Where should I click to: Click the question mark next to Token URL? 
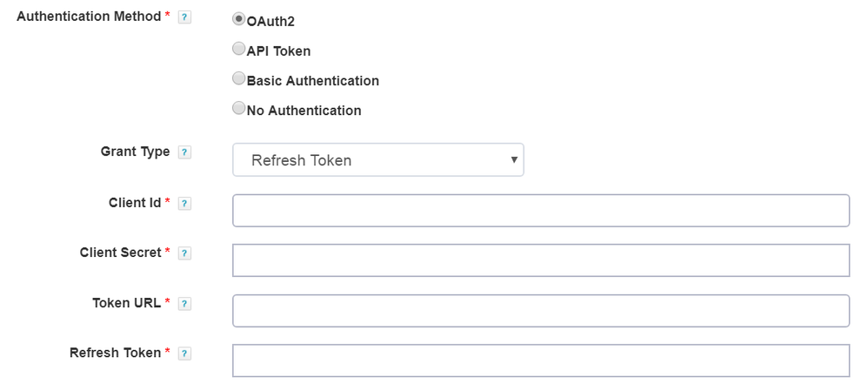click(x=184, y=304)
